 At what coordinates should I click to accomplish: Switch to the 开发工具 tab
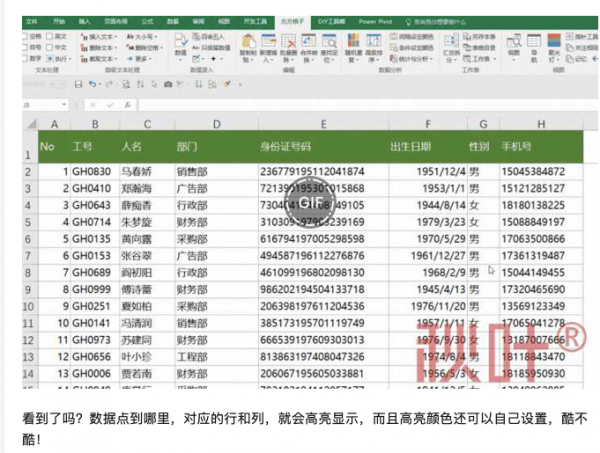click(256, 22)
